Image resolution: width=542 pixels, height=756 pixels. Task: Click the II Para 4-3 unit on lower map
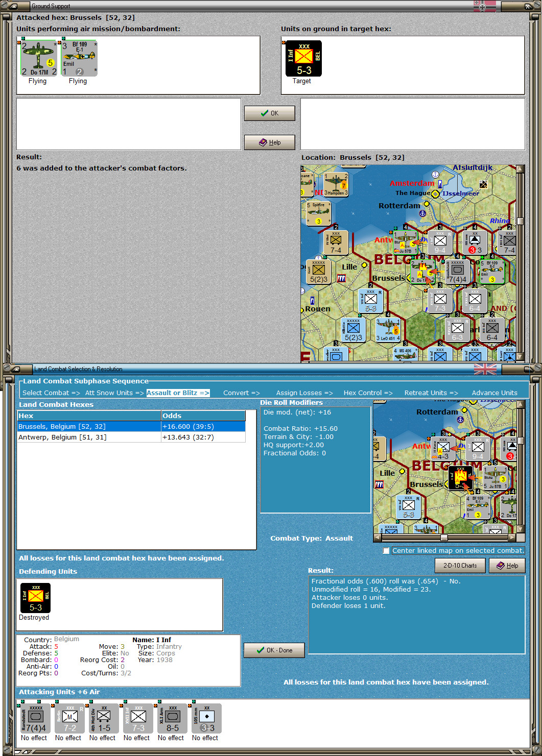443,449
